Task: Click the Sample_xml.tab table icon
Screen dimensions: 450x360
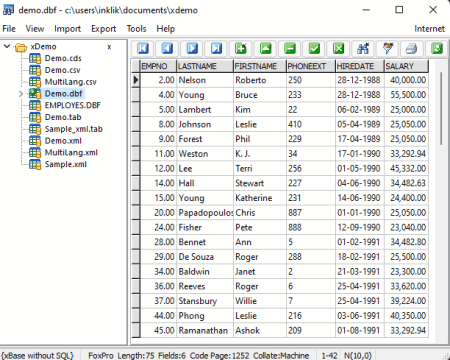Action: (35, 129)
